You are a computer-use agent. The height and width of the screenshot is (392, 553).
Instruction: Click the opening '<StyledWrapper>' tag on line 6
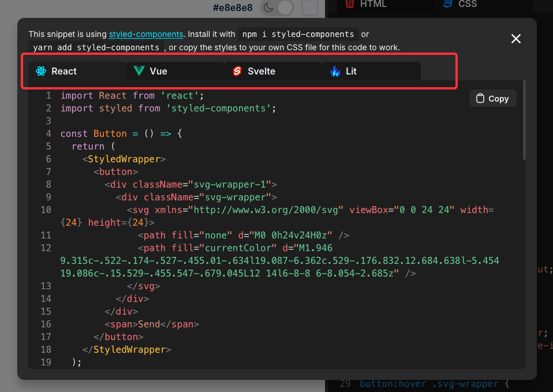point(124,159)
